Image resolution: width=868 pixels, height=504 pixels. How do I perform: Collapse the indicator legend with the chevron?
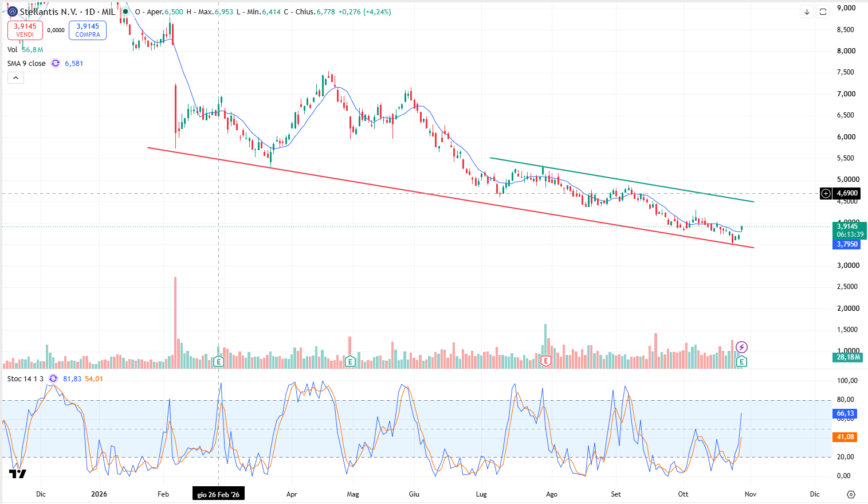[x=15, y=78]
